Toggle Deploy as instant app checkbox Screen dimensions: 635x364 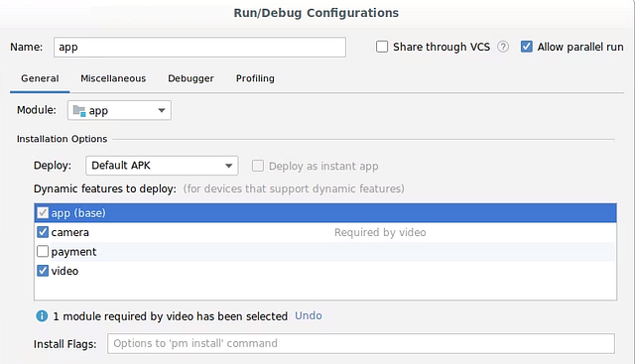pyautogui.click(x=258, y=166)
